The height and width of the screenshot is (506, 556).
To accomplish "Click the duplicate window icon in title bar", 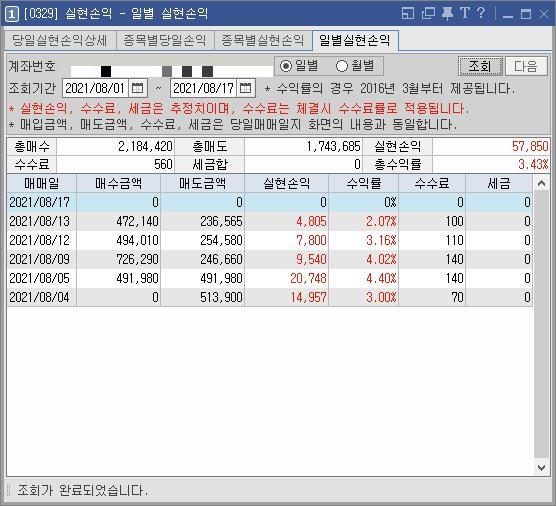I will 428,13.
